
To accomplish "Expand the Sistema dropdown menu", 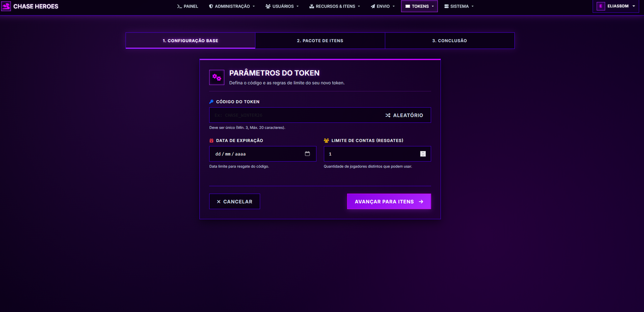I will pyautogui.click(x=459, y=7).
